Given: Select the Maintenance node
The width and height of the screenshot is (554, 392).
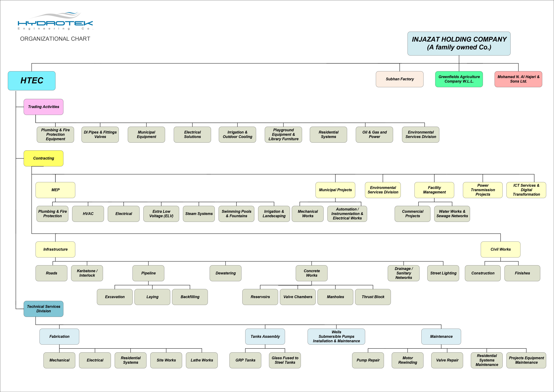Looking at the screenshot, I should 441,336.
